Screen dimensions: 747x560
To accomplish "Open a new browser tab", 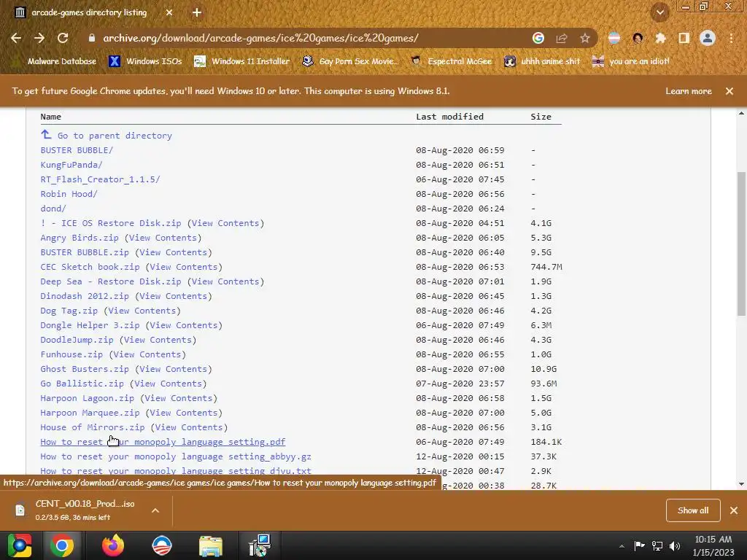I will point(197,12).
